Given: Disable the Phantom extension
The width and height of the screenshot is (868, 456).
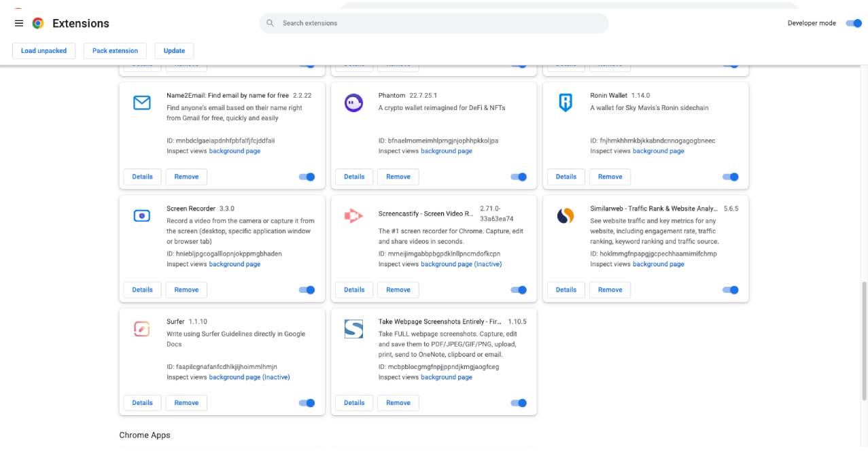Looking at the screenshot, I should 519,177.
